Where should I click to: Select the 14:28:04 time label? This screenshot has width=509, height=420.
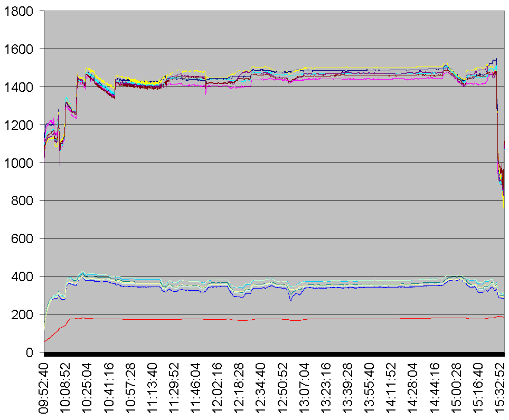tap(412, 388)
